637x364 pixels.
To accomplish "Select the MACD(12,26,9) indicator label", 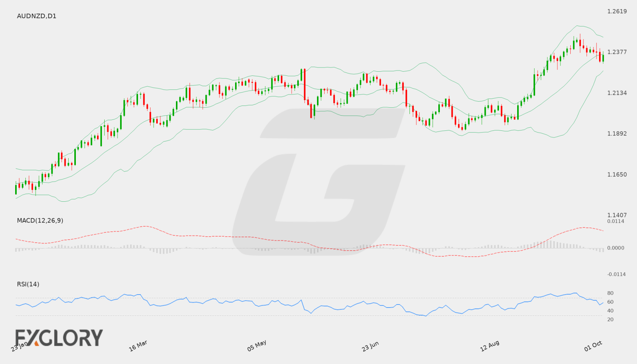I will pyautogui.click(x=40, y=220).
